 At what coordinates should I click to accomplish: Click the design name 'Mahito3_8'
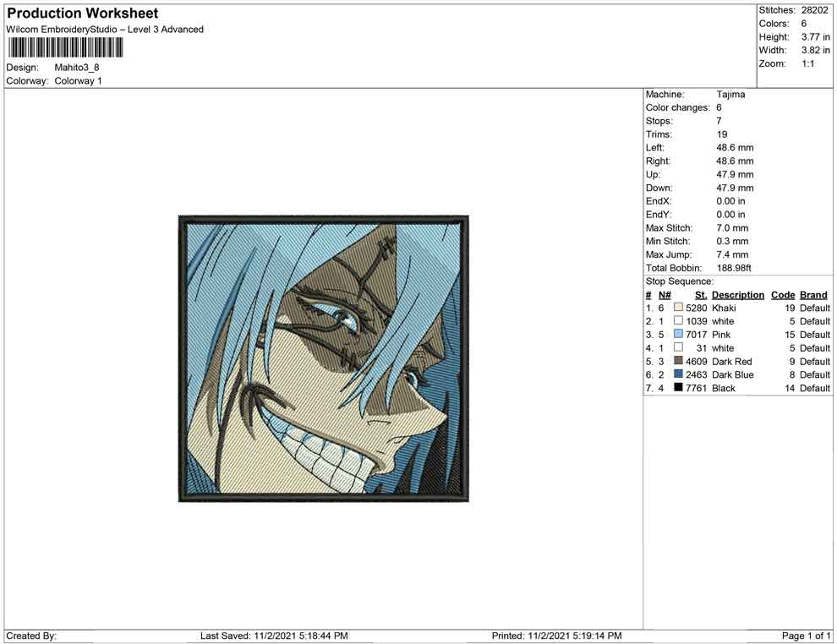(77, 68)
